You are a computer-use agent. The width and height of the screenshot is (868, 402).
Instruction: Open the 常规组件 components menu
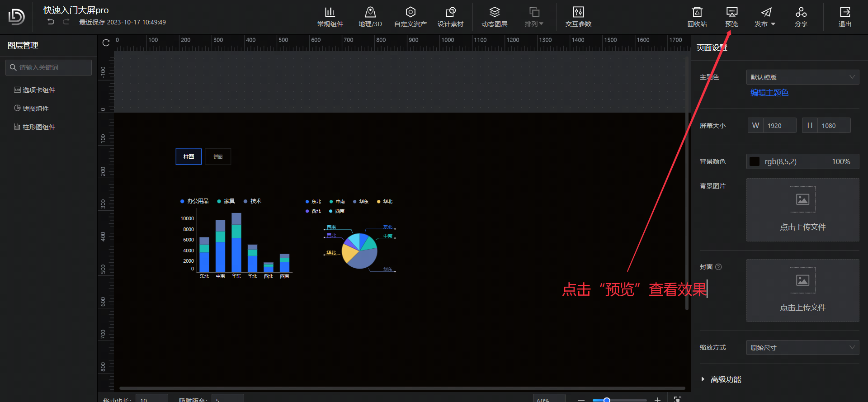coord(330,17)
